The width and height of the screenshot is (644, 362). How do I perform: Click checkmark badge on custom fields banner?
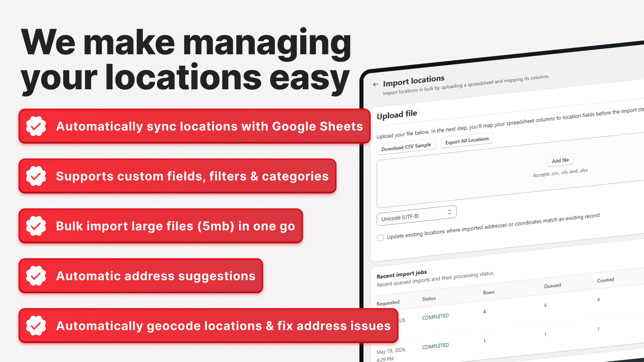click(x=36, y=176)
